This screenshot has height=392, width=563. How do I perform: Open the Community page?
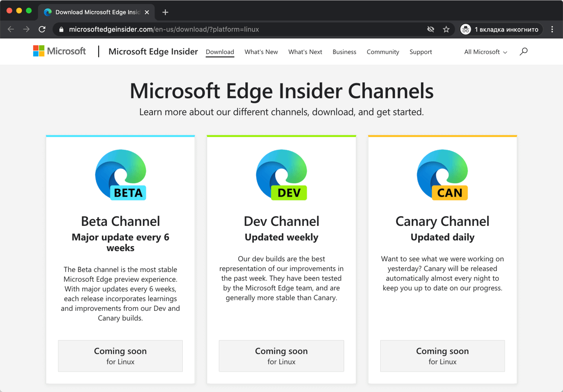(383, 51)
